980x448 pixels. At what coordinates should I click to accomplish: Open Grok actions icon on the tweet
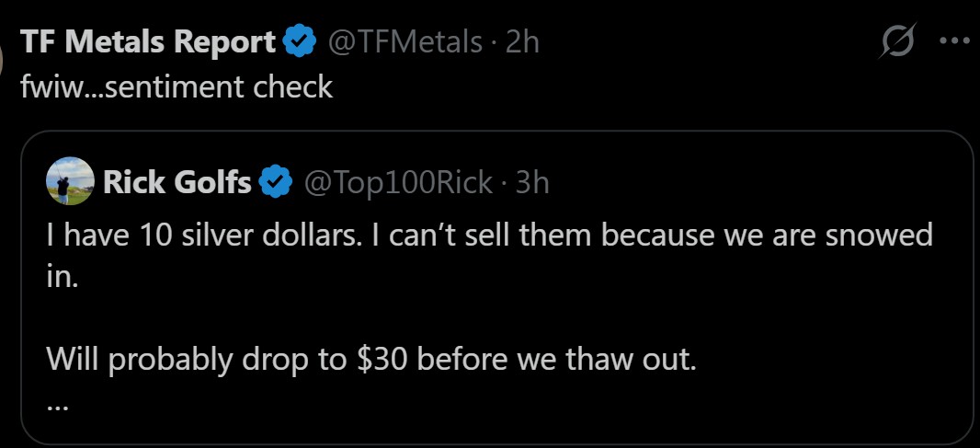click(x=897, y=43)
